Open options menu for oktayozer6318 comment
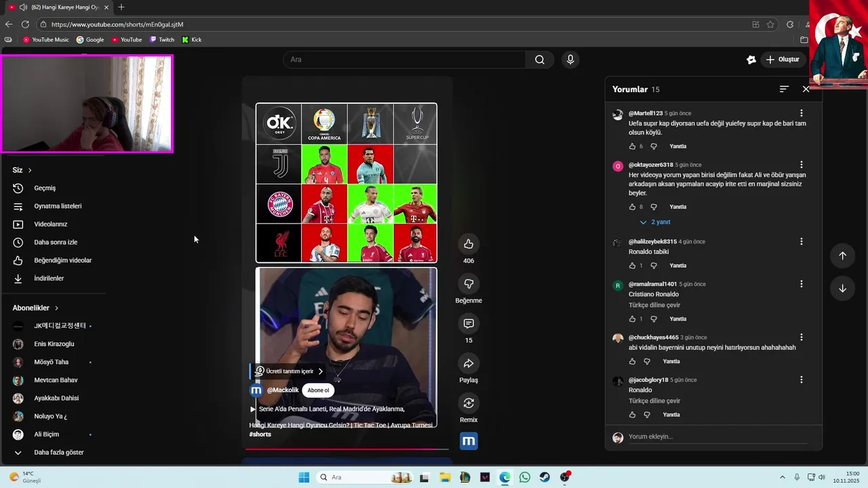The image size is (868, 488). 802,165
